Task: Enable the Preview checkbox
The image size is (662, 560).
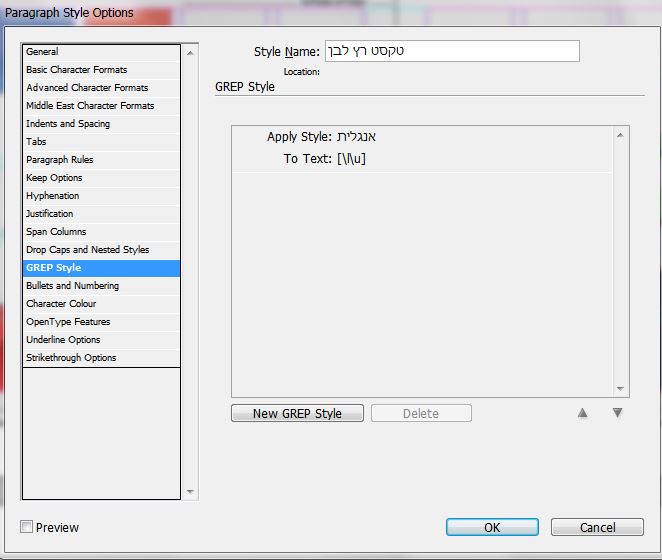Action: [x=26, y=527]
